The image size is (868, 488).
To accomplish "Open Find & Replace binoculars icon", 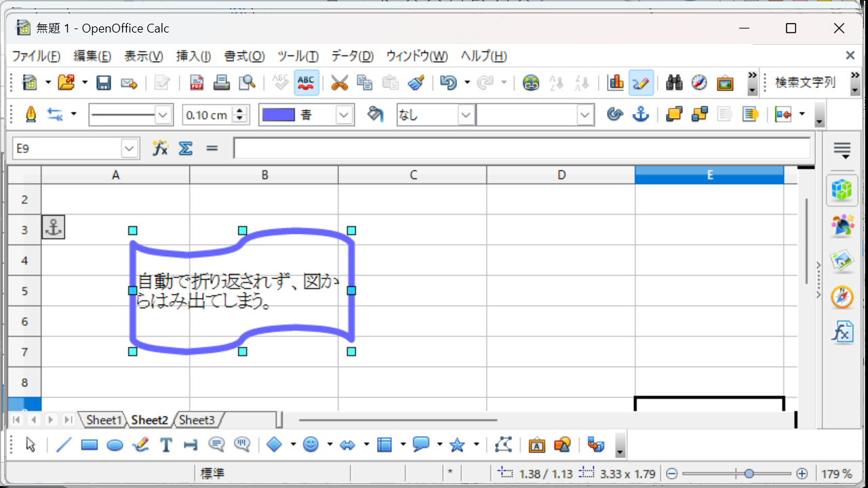I will [674, 83].
